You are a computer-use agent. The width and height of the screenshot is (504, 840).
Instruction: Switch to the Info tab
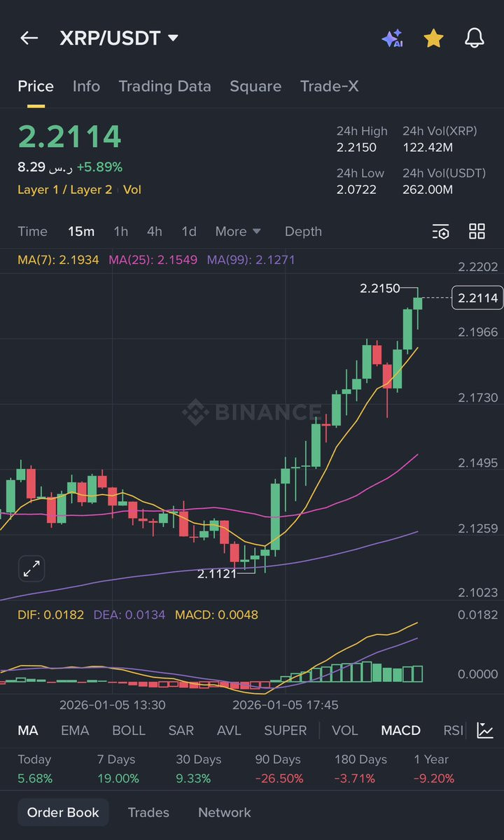tap(86, 86)
